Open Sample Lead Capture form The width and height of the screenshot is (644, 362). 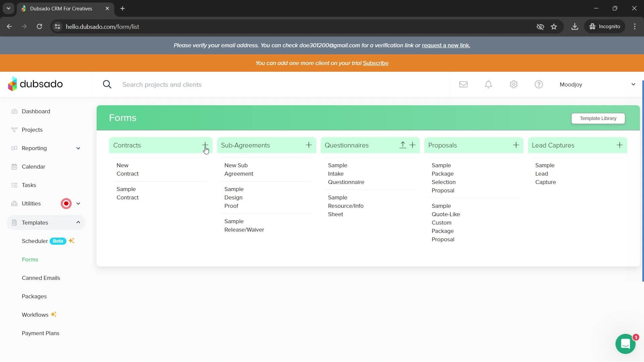545,174
